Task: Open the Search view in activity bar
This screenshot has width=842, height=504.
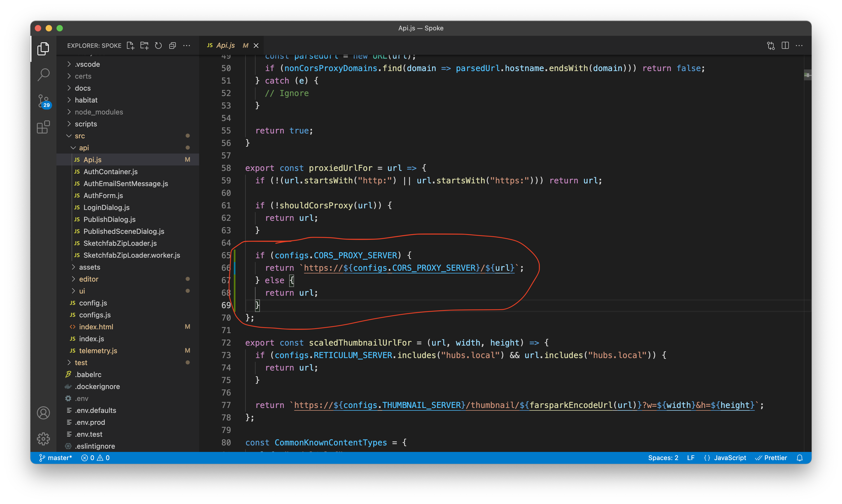Action: (x=43, y=74)
